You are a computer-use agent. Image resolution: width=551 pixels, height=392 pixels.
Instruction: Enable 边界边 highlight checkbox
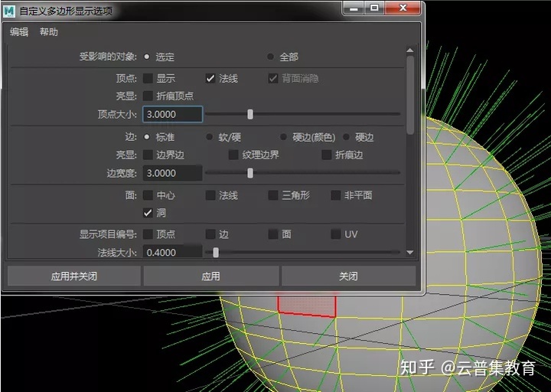tap(148, 155)
